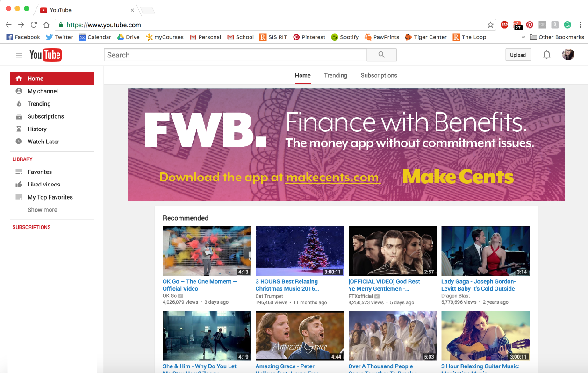Screen dimensions: 588x373
Task: Open the Facebook bookmark
Action: [x=23, y=37]
